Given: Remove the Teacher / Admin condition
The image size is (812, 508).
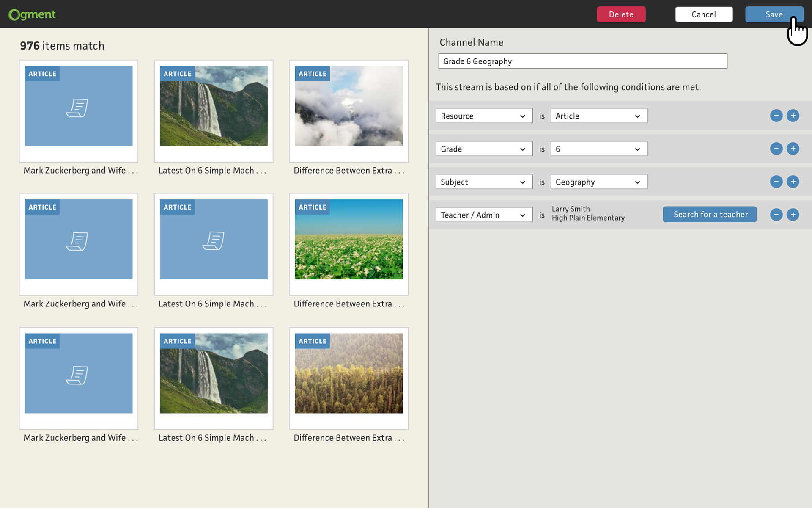Looking at the screenshot, I should tap(776, 215).
